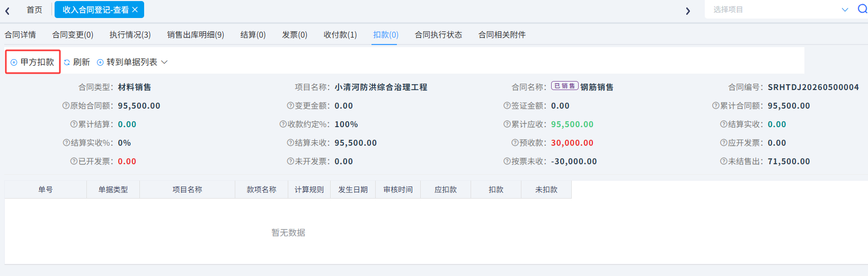Open the 发票(0) tab
The height and width of the screenshot is (276, 868).
295,34
